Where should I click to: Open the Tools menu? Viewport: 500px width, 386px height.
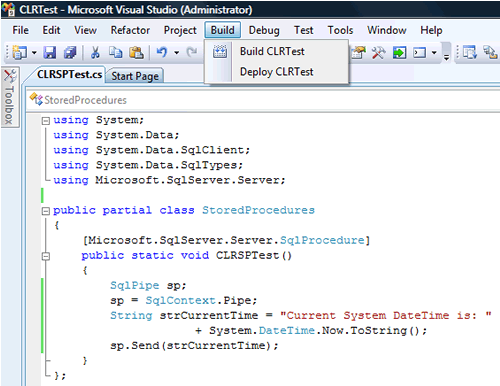click(340, 30)
